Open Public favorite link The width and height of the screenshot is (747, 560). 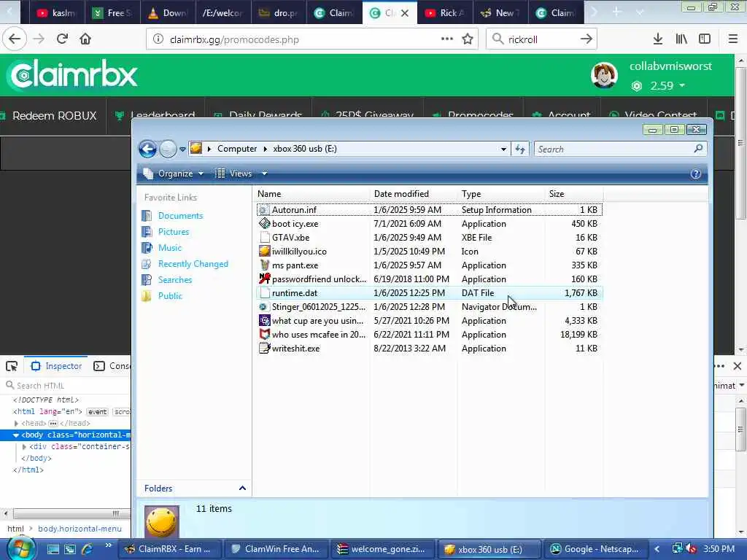[170, 296]
